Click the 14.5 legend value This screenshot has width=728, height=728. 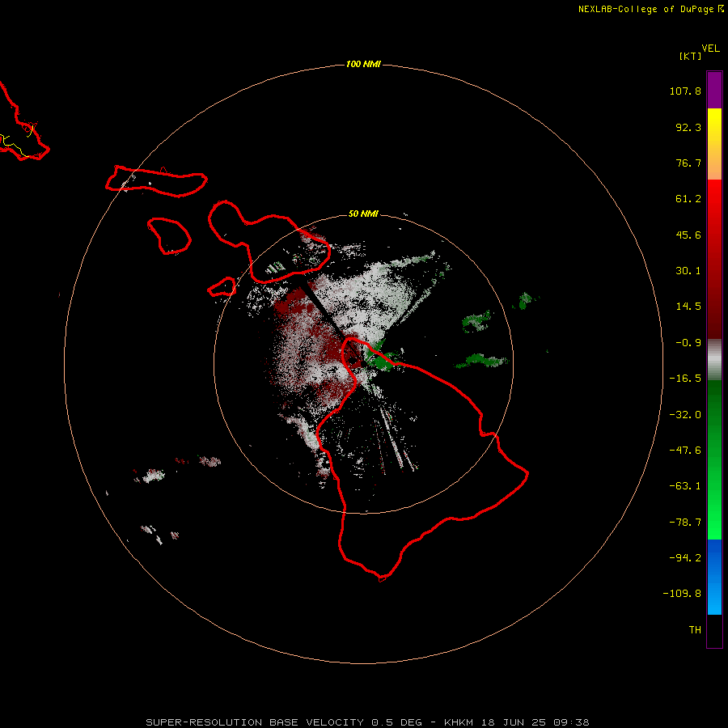tap(688, 307)
